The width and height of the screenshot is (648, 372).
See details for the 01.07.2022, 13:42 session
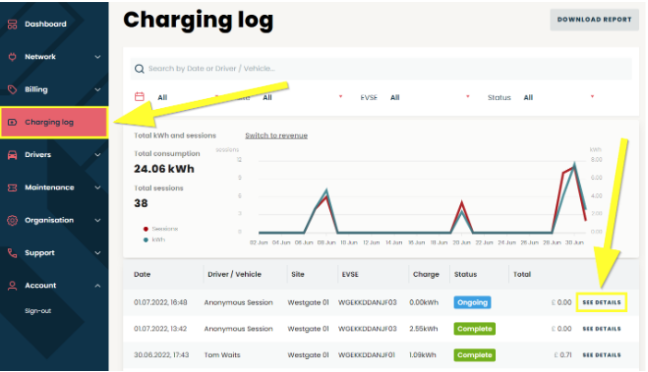point(602,329)
